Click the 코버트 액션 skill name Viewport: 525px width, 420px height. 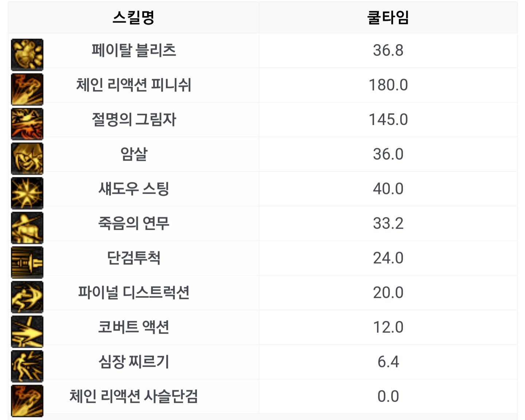click(x=134, y=327)
